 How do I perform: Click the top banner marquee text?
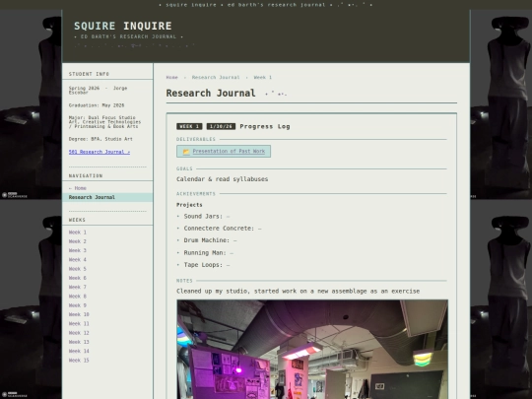pyautogui.click(x=266, y=5)
